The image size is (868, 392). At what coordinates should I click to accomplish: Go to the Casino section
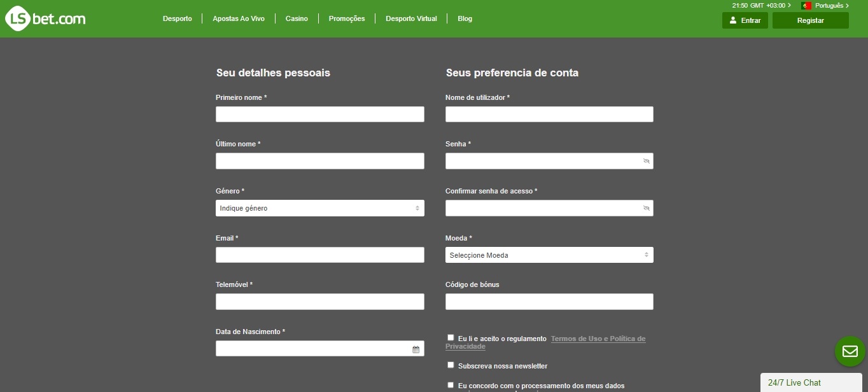pyautogui.click(x=296, y=18)
